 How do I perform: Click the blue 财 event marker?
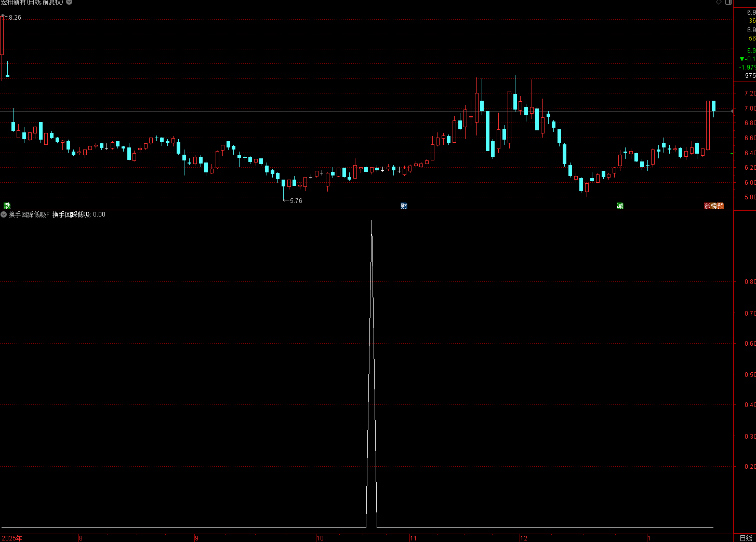click(x=404, y=206)
